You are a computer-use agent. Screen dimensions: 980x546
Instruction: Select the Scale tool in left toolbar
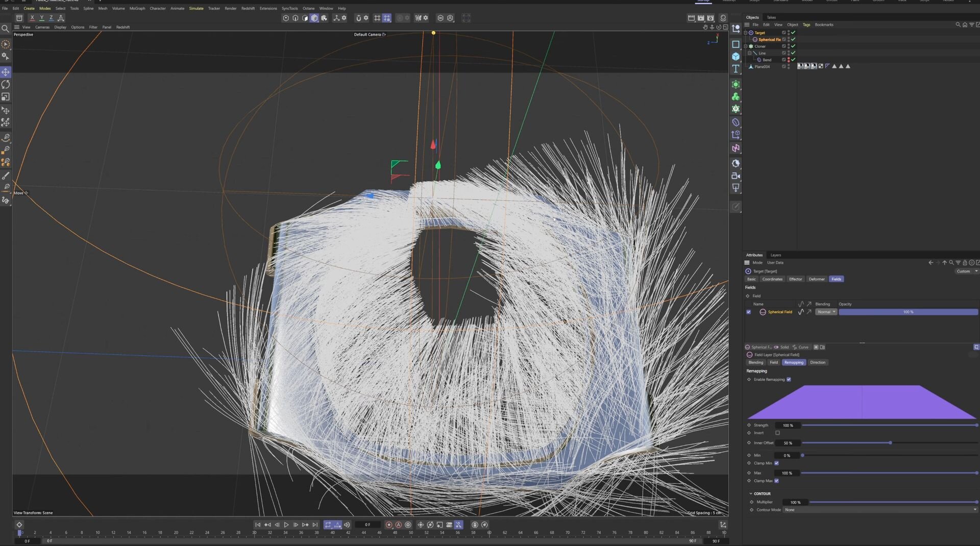(6, 97)
